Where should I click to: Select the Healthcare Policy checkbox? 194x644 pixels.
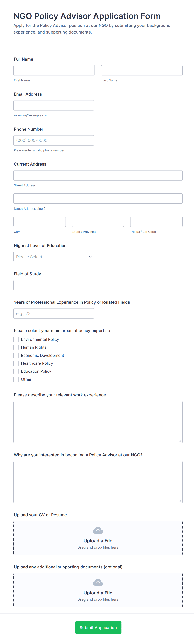pos(16,363)
